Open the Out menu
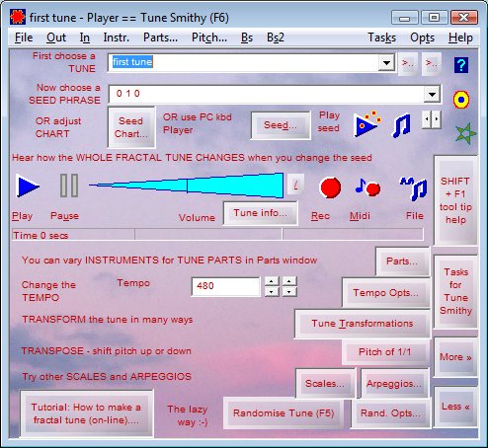The width and height of the screenshot is (488, 448). 56,37
